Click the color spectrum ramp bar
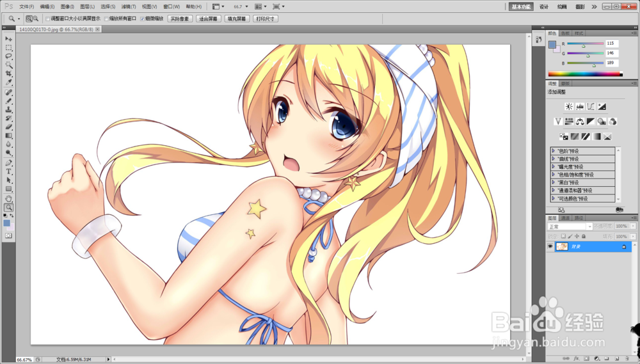 [586, 74]
